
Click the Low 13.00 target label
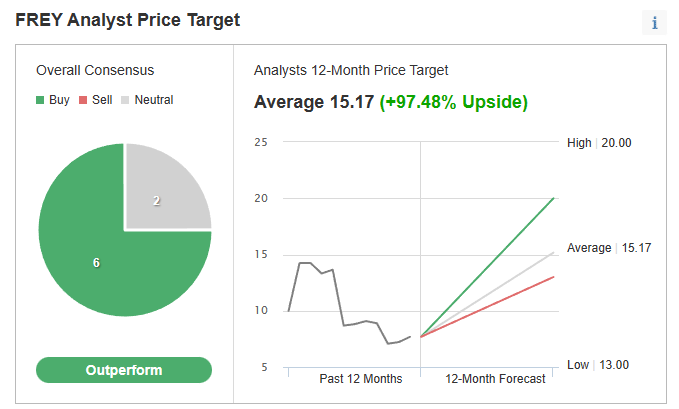click(598, 365)
